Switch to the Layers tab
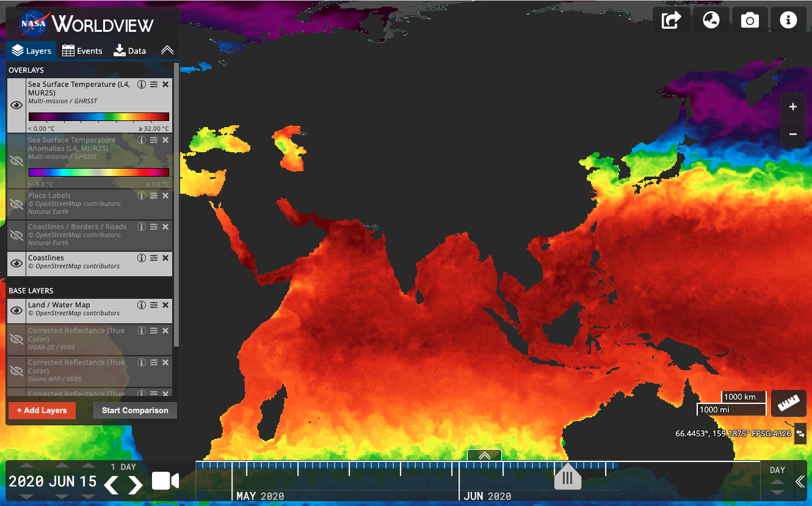812x506 pixels. (x=32, y=51)
